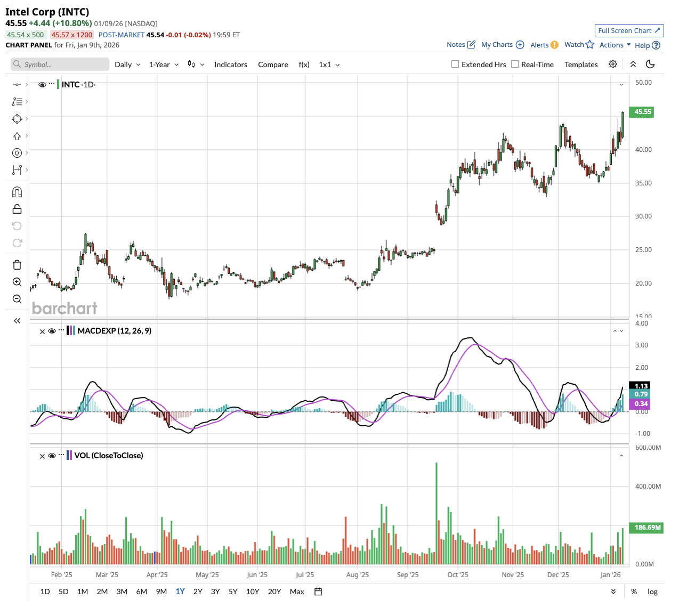Image resolution: width=679 pixels, height=616 pixels.
Task: Enable the Extended Hrs checkbox
Action: 455,64
